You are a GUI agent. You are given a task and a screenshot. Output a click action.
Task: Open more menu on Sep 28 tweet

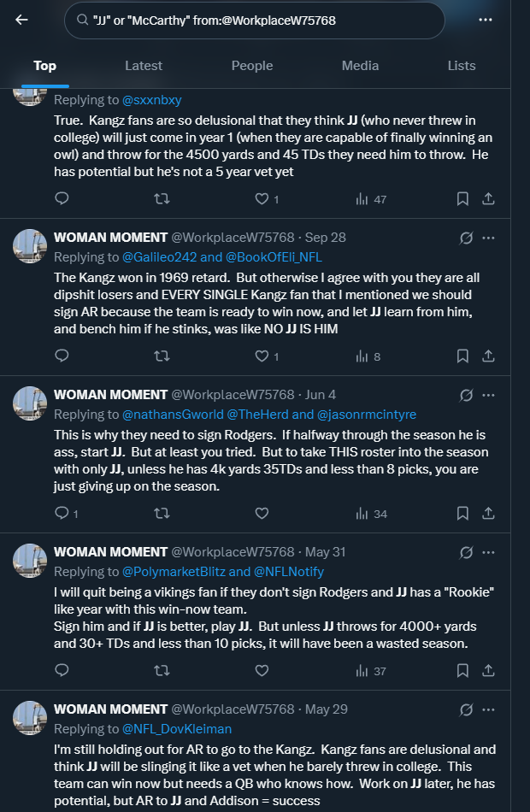pyautogui.click(x=489, y=238)
